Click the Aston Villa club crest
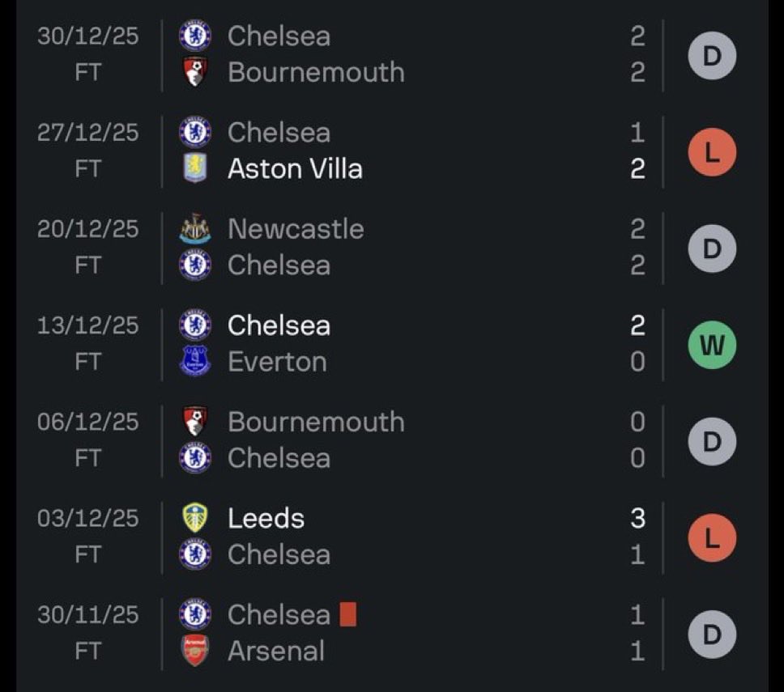Viewport: 784px width, 692px height. [194, 168]
